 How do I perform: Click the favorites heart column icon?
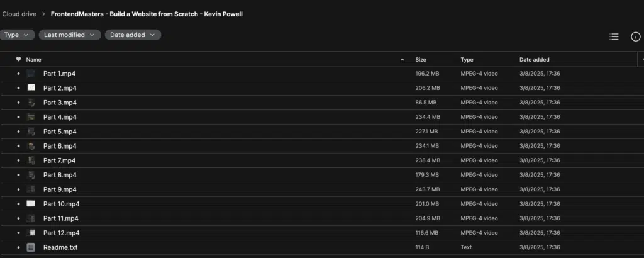coord(18,60)
